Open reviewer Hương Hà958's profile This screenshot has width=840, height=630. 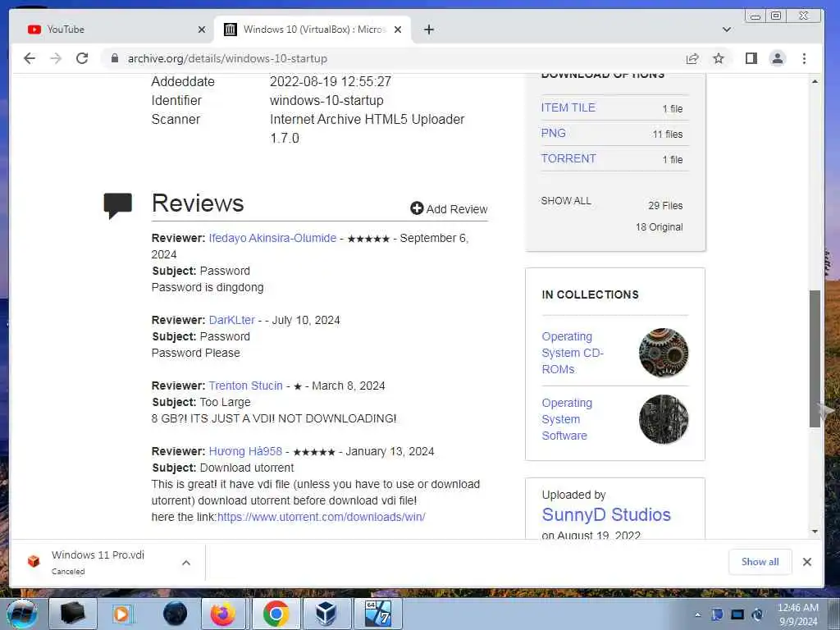tap(245, 451)
